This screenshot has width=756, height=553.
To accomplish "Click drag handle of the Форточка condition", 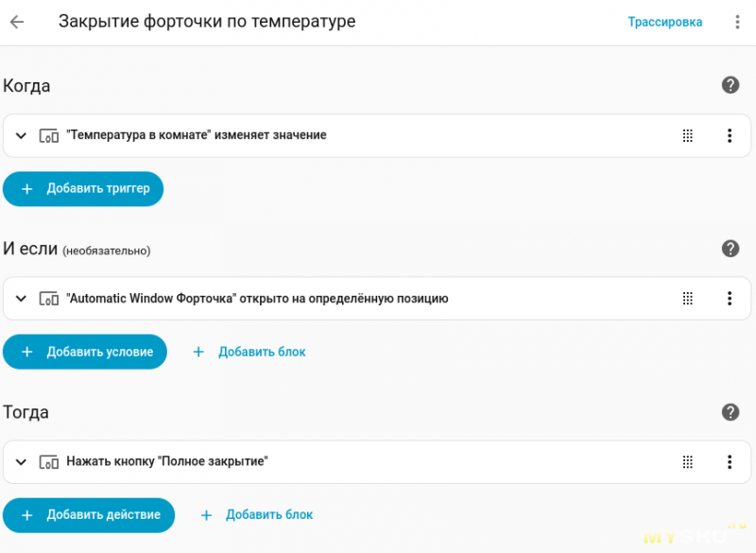I will coord(688,299).
